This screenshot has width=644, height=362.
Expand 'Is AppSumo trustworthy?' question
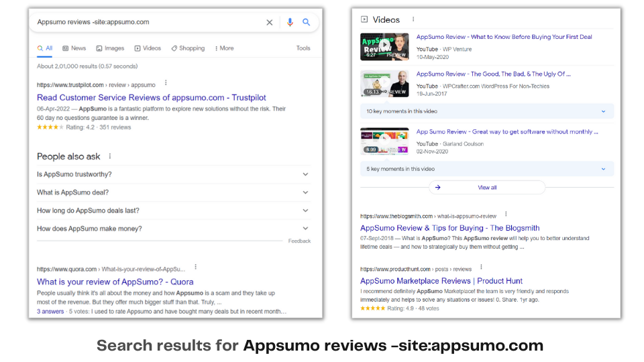coord(173,174)
